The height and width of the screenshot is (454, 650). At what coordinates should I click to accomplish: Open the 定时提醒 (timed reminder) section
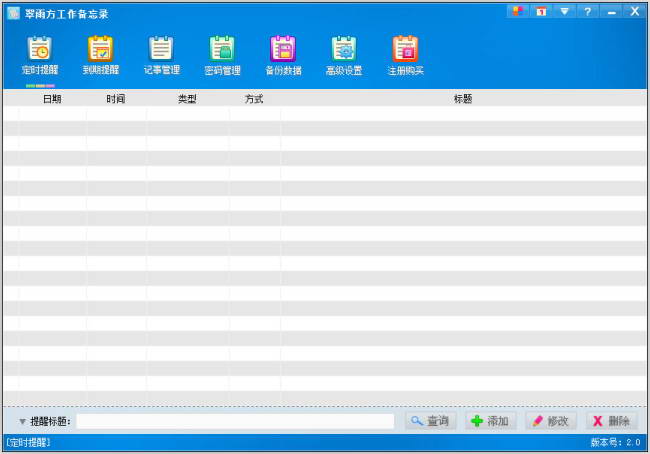(40, 55)
